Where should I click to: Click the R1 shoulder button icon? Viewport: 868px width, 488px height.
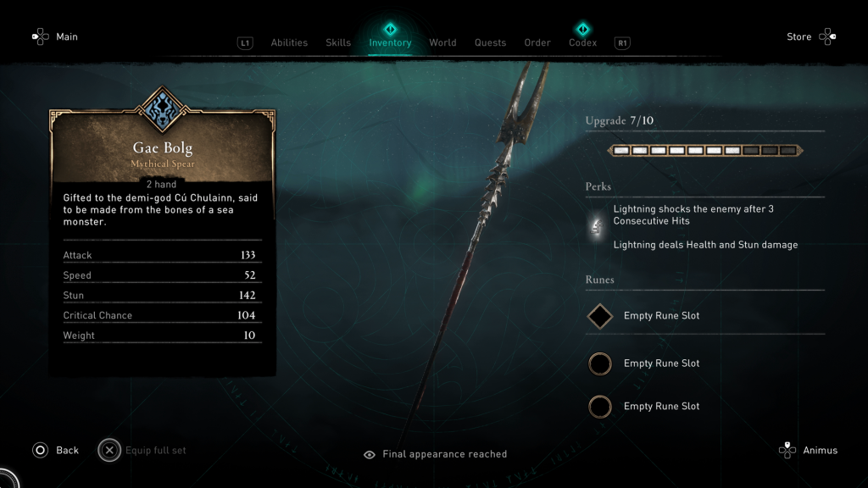(x=622, y=43)
